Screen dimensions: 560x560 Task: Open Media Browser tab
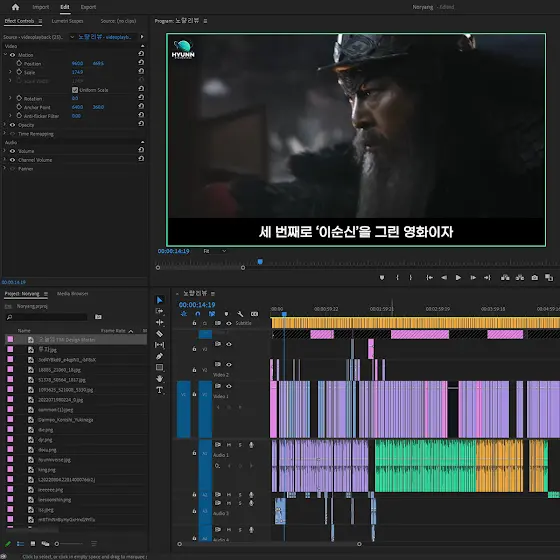coord(72,294)
